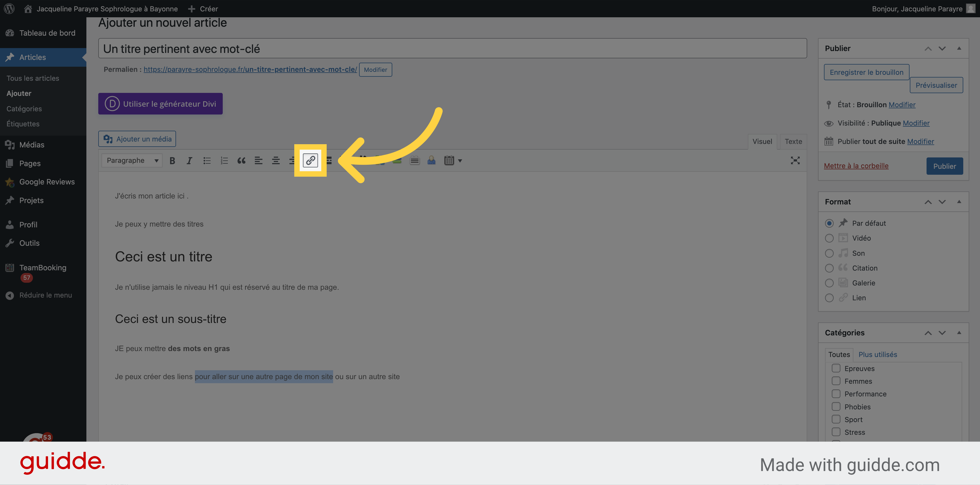The height and width of the screenshot is (485, 980).
Task: Collapse the Catégories panel
Action: 959,332
